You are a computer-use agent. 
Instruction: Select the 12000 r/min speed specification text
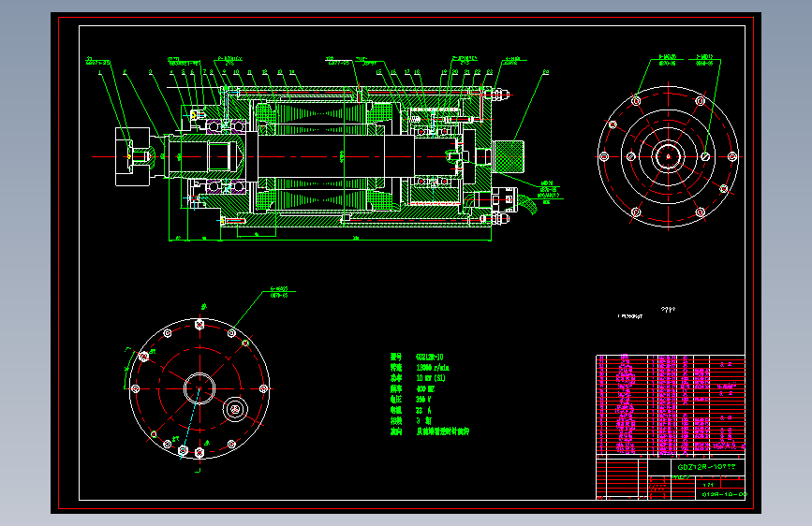(433, 368)
